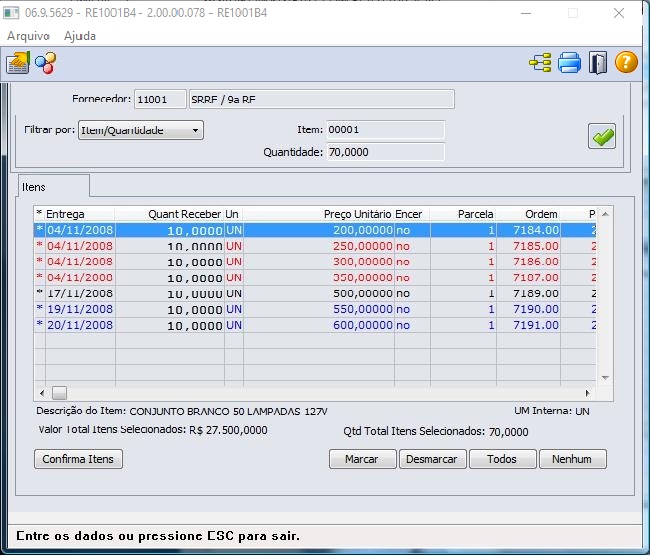Toggle asterisk mark on row 19/11/2008

tap(39, 309)
